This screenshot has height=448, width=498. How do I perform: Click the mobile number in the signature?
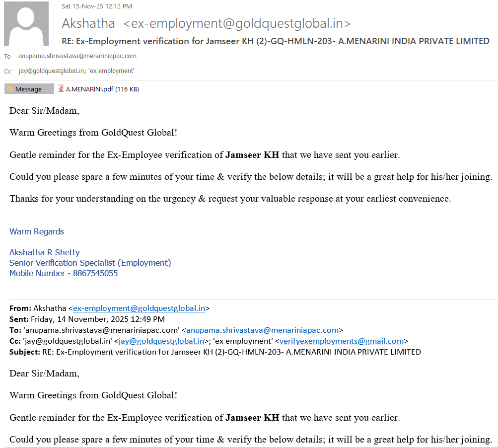pos(95,274)
